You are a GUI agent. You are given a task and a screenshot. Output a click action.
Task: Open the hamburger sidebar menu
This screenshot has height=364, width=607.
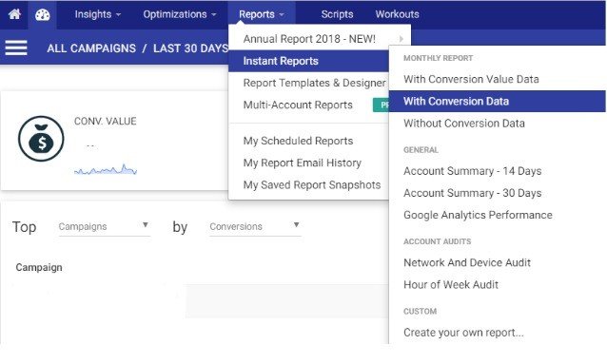[x=16, y=48]
